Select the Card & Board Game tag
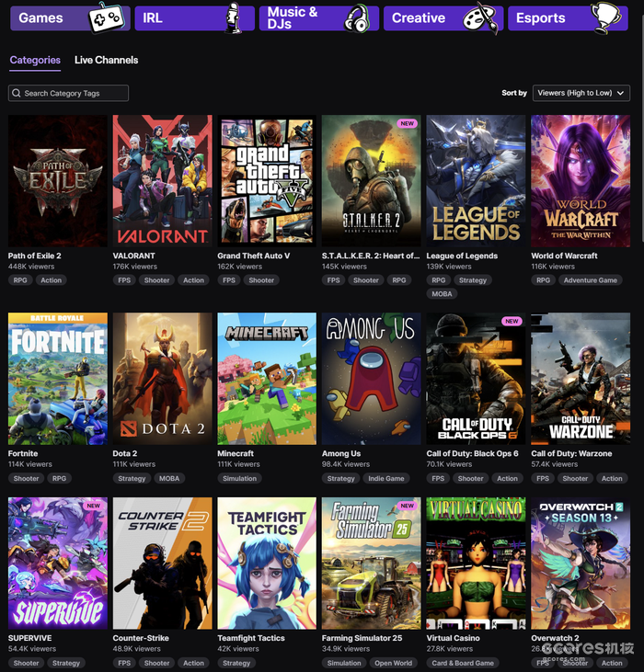The width and height of the screenshot is (644, 672). [x=463, y=663]
